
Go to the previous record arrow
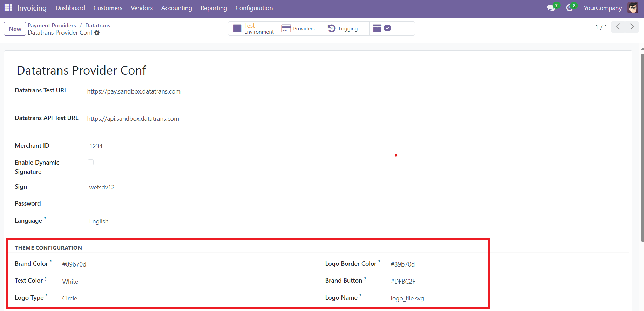click(618, 27)
